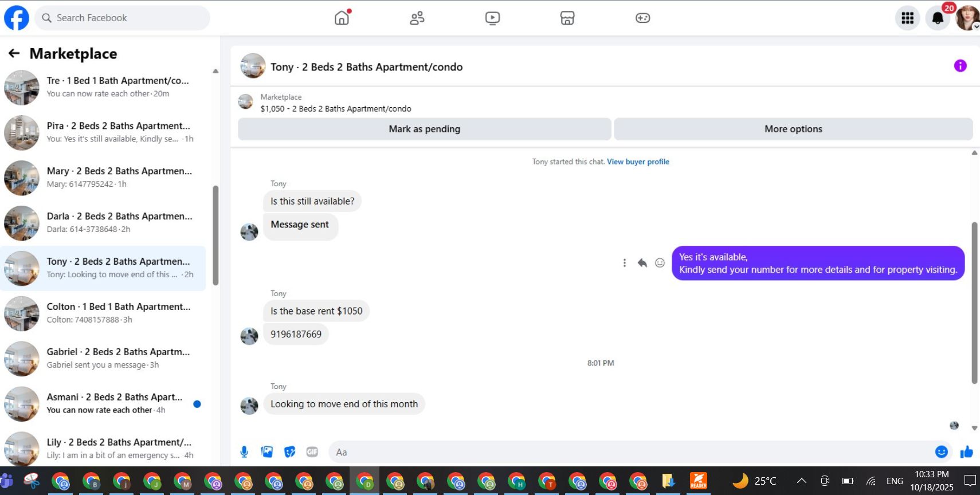The image size is (980, 495).
Task: Click the conversation list scrollbar thumb
Action: pos(215,235)
